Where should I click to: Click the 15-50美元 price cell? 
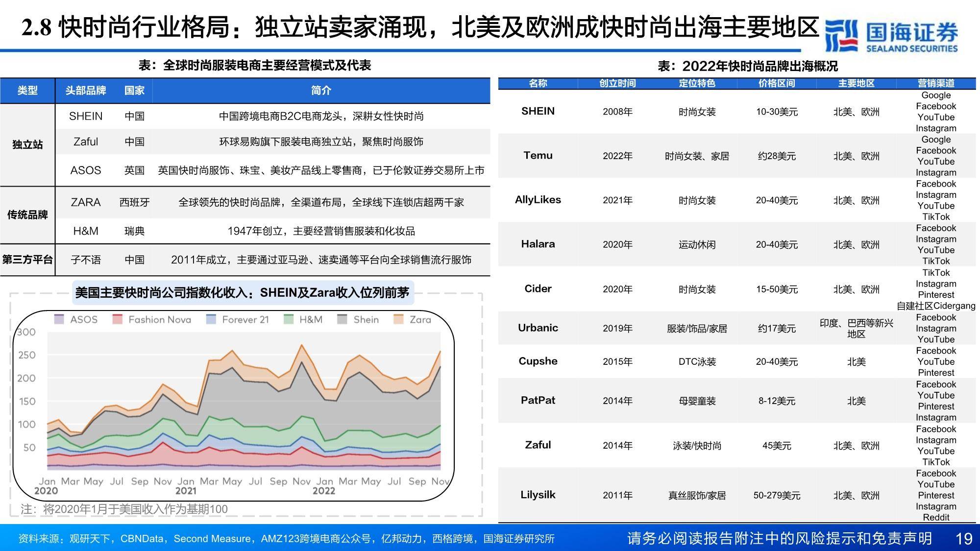click(777, 289)
